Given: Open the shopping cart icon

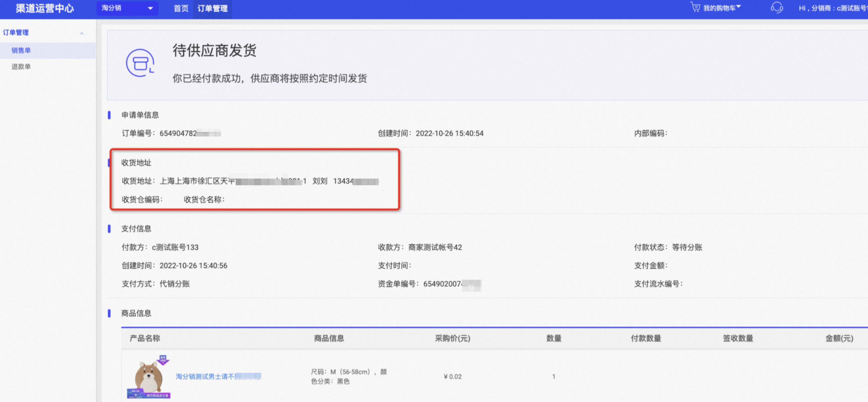Looking at the screenshot, I should (x=695, y=7).
